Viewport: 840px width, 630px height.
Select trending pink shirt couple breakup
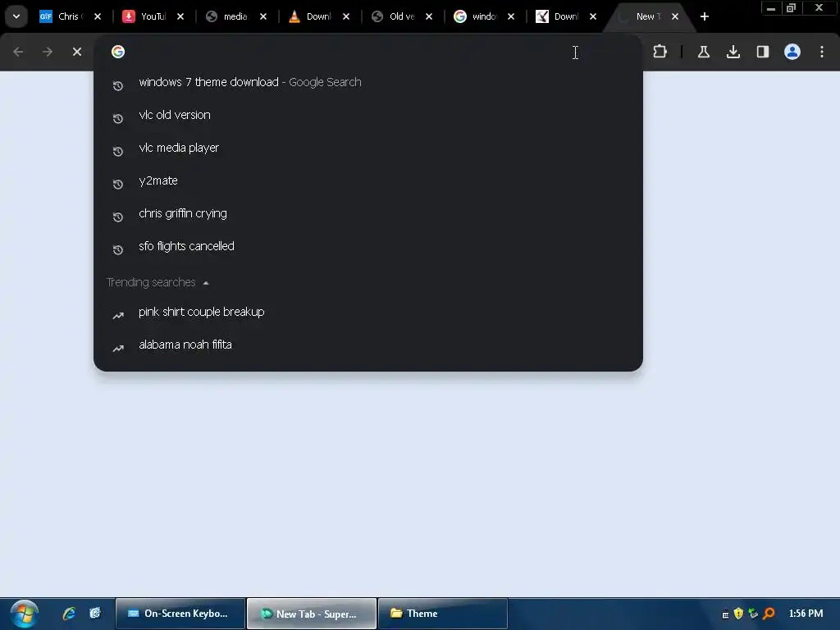pyautogui.click(x=368, y=313)
